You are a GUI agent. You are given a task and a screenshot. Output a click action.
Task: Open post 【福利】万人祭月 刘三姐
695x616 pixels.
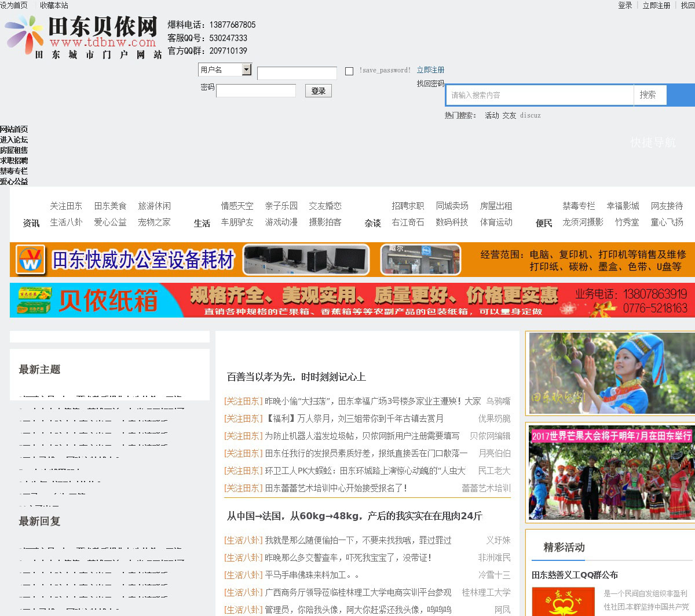pyautogui.click(x=354, y=418)
